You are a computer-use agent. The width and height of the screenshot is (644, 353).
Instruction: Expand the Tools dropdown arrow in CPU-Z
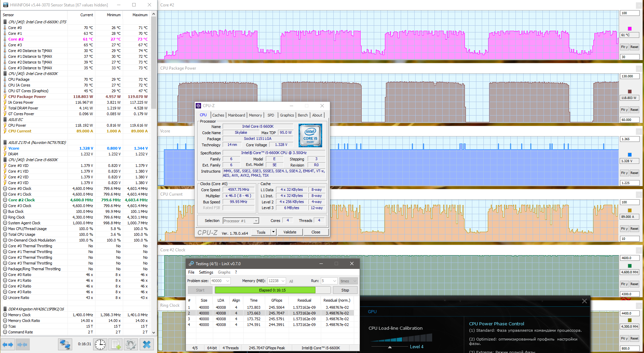(274, 232)
